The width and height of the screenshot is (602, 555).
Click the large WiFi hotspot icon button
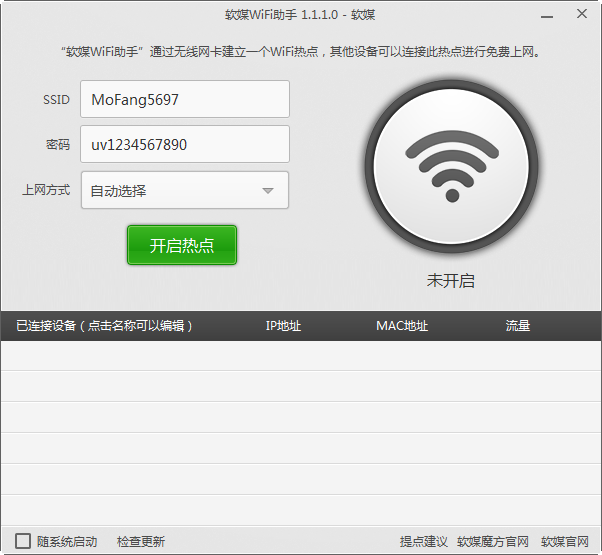[x=452, y=166]
